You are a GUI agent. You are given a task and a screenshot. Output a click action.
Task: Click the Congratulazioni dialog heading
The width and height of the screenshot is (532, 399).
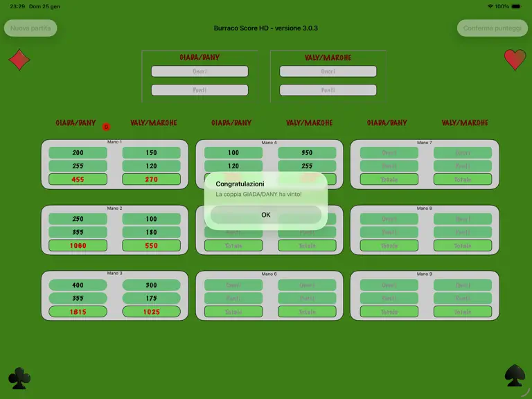(x=240, y=184)
